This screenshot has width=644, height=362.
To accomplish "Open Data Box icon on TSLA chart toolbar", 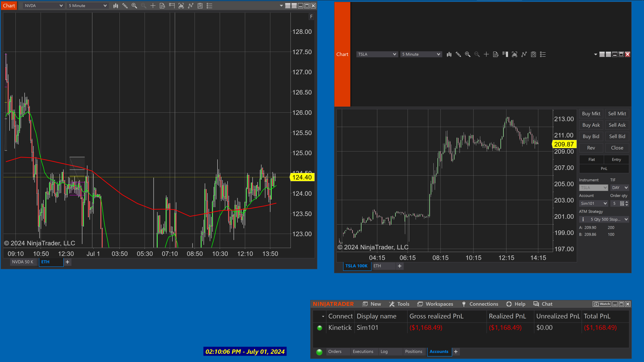I will (x=496, y=54).
